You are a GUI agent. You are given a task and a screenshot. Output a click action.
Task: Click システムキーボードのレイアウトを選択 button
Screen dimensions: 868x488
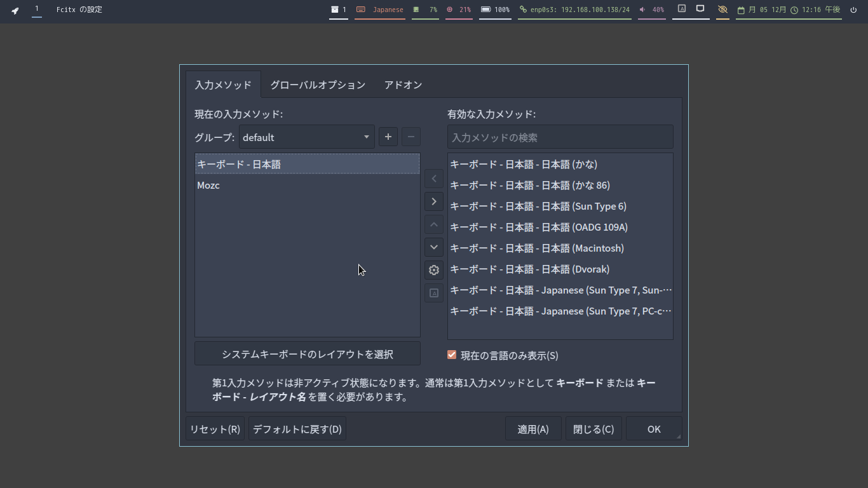click(x=308, y=354)
